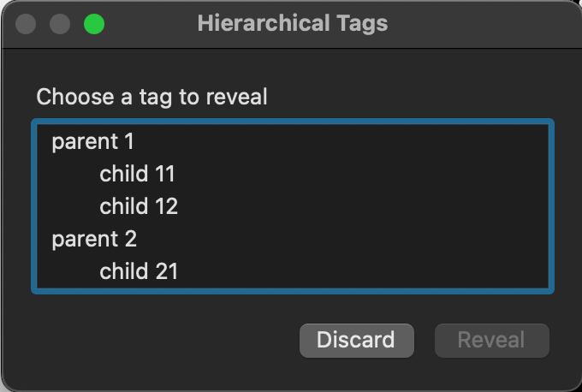Select the topmost tag in the list
Screen dimensions: 582x392
pos(92,141)
